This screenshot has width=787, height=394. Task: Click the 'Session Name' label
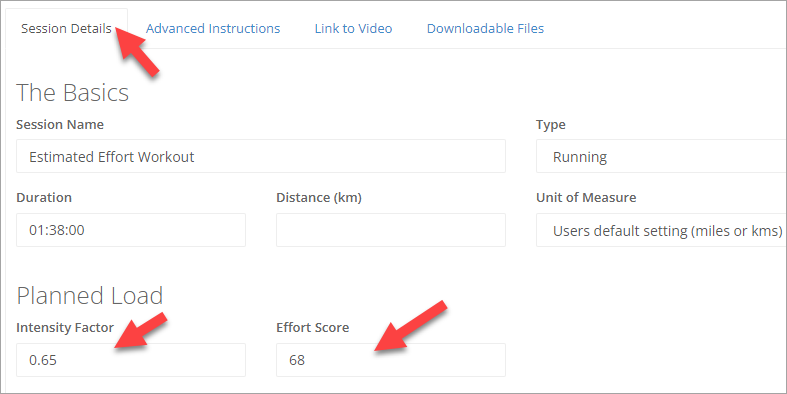coord(60,124)
